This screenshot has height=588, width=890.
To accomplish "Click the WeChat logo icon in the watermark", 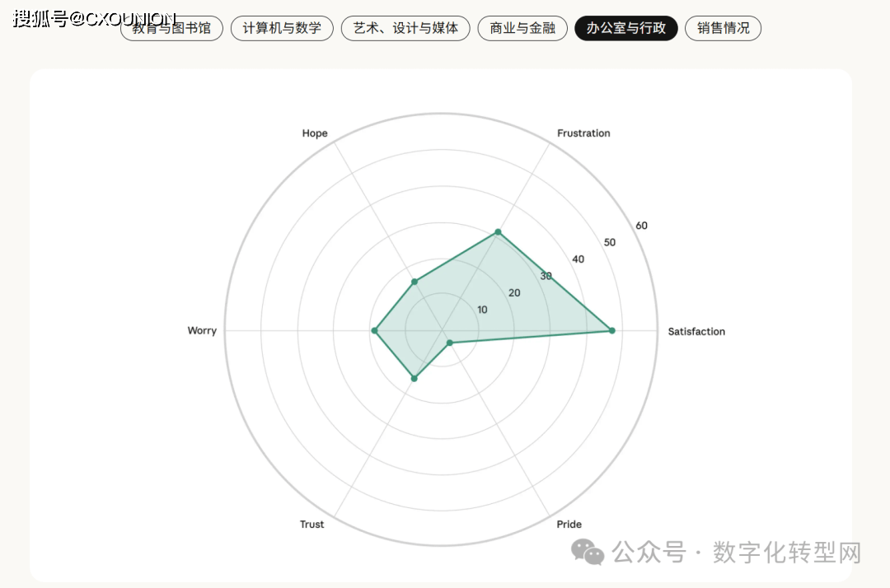I will (588, 552).
